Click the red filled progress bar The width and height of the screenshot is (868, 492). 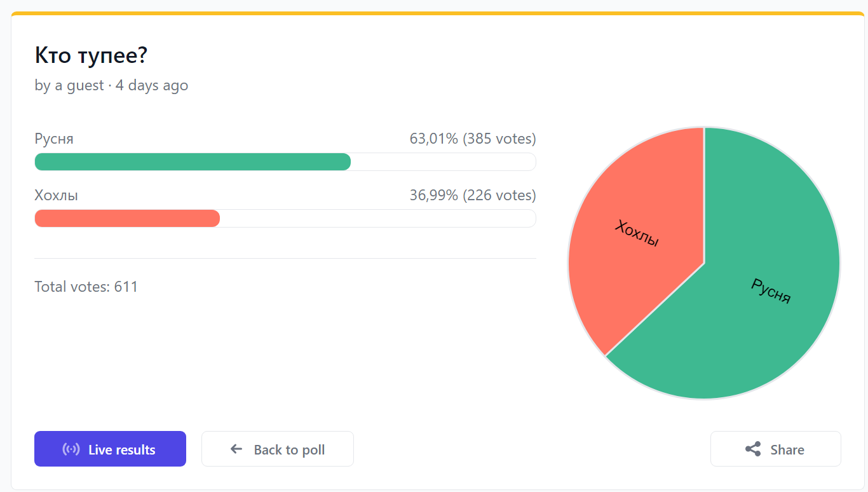[x=127, y=219]
